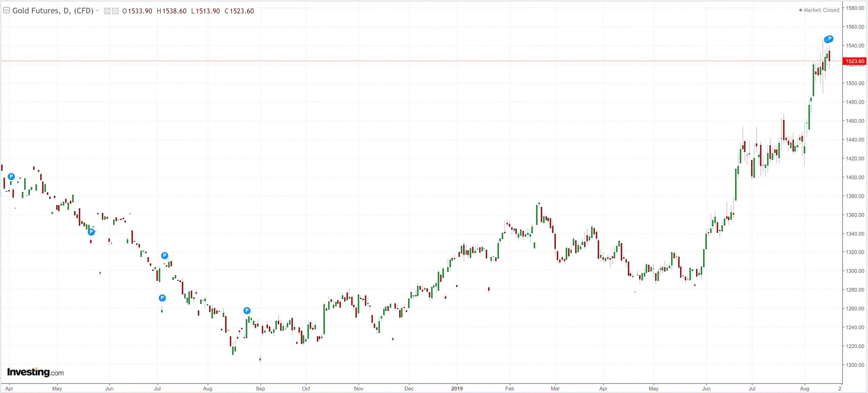Click the P marker near April 2018
Viewport: 868px width, 393px height.
(x=11, y=176)
